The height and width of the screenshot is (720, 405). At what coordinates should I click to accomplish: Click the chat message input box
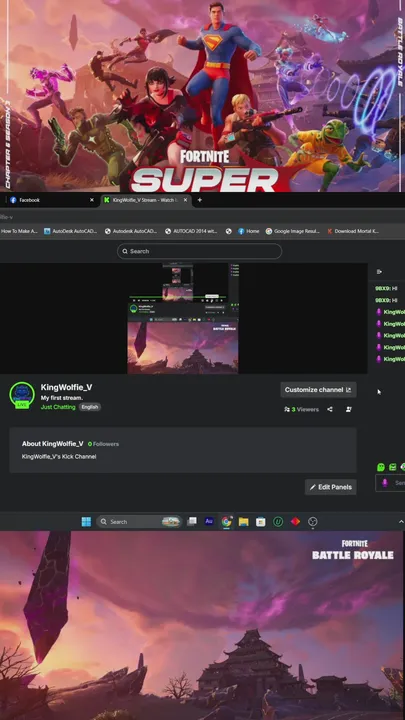coord(391,483)
